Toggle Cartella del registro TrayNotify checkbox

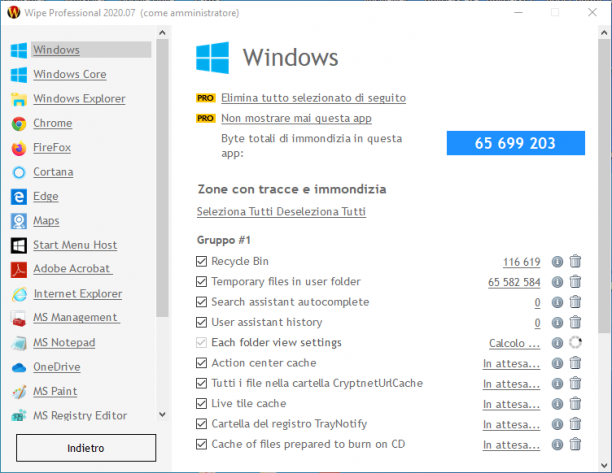(201, 423)
